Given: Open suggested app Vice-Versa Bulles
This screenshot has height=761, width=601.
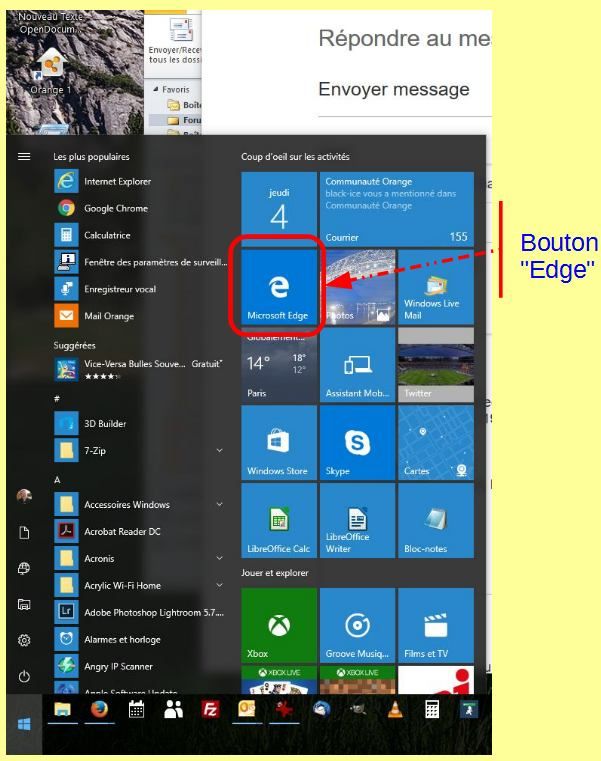Looking at the screenshot, I should point(140,369).
